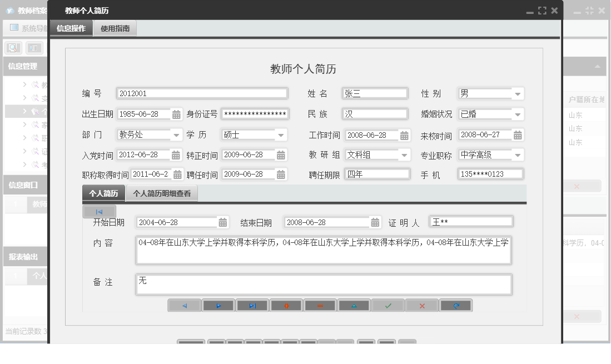Image resolution: width=611 pixels, height=364 pixels.
Task: Open calendar for 开始日期 field
Action: pyautogui.click(x=222, y=222)
